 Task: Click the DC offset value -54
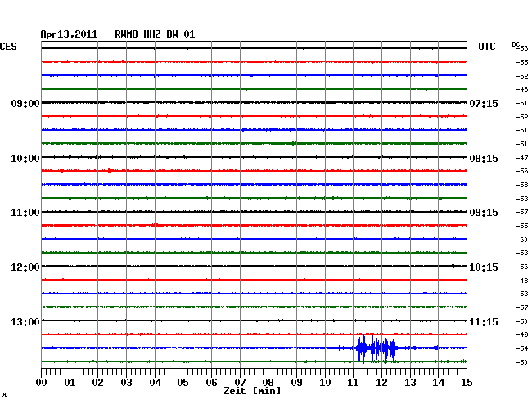522,348
